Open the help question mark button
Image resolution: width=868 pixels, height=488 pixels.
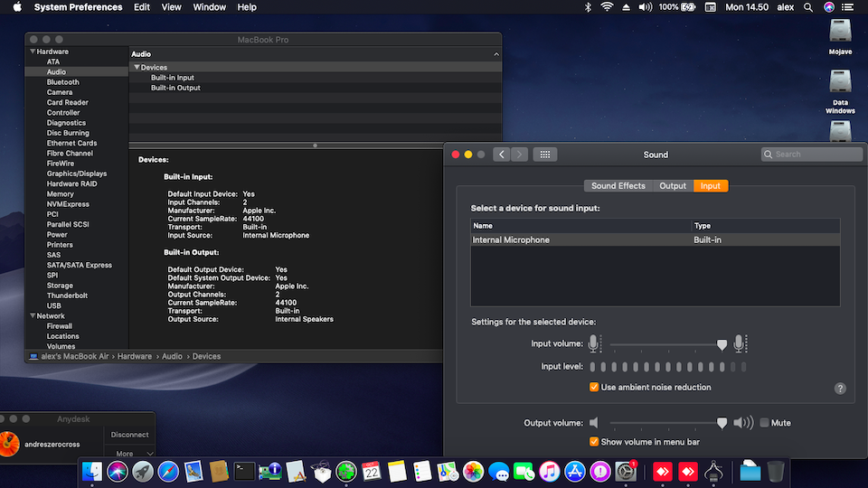pyautogui.click(x=840, y=389)
